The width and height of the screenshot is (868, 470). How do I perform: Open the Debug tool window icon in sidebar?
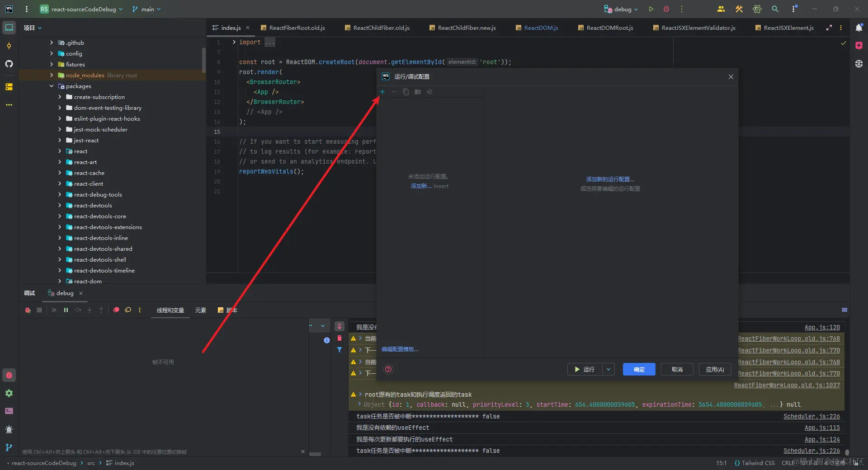pos(9,375)
